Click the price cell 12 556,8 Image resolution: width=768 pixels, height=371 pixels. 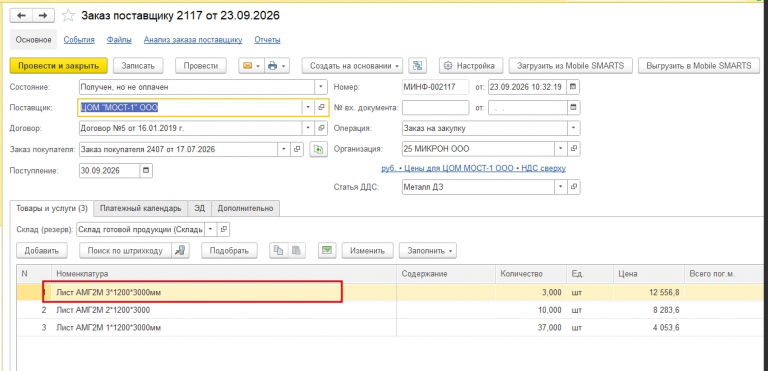click(x=648, y=293)
